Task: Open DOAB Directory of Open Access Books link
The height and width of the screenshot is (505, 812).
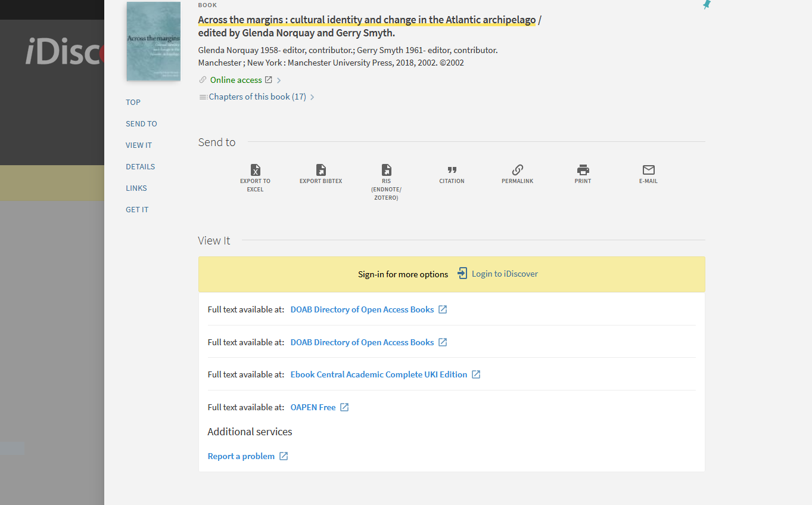Action: click(361, 309)
